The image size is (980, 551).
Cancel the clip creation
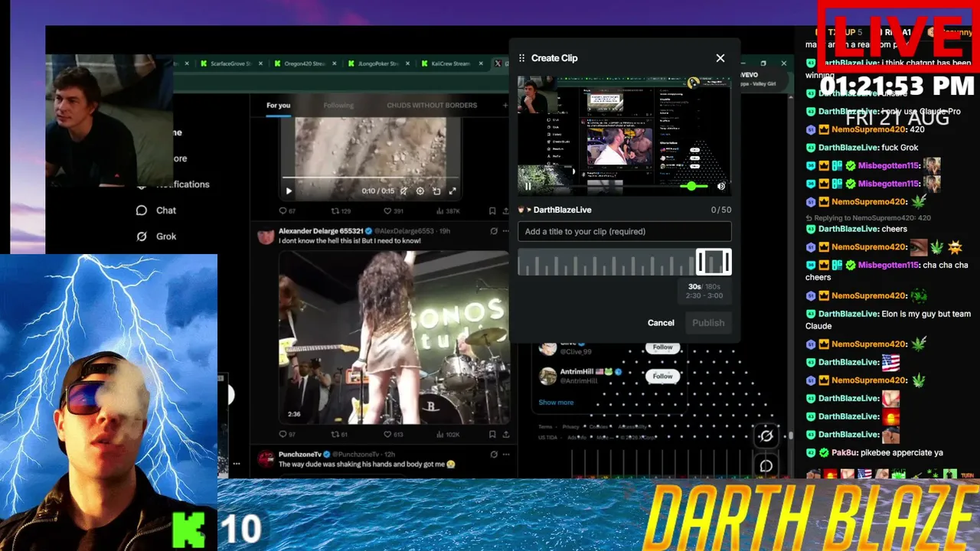[x=661, y=323]
